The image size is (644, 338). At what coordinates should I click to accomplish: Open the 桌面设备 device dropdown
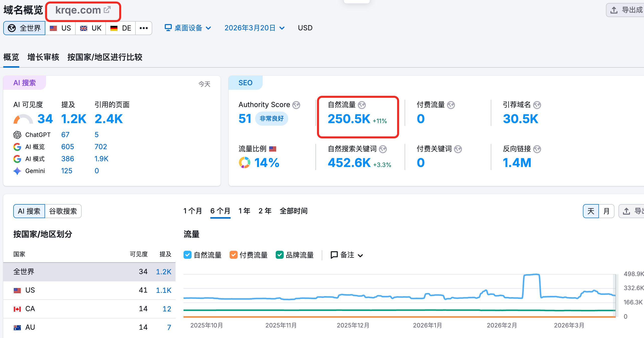[188, 28]
